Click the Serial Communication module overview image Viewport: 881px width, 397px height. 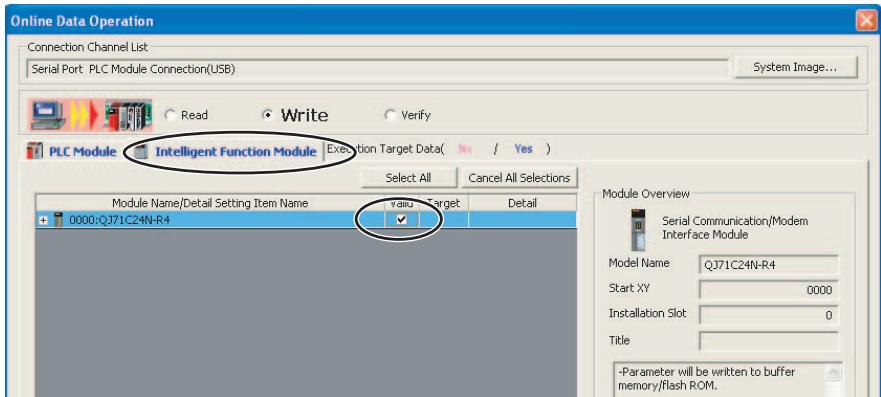638,229
